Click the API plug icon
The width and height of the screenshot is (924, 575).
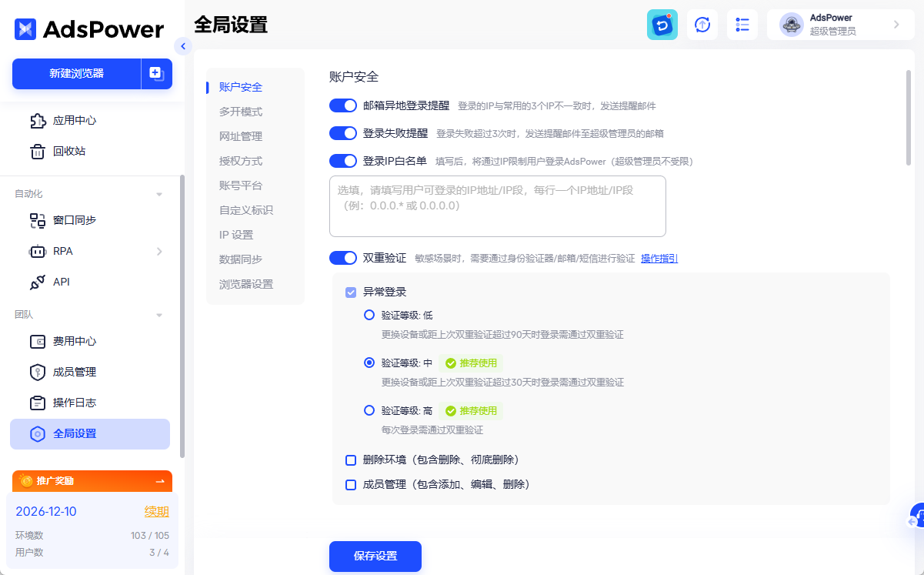38,282
